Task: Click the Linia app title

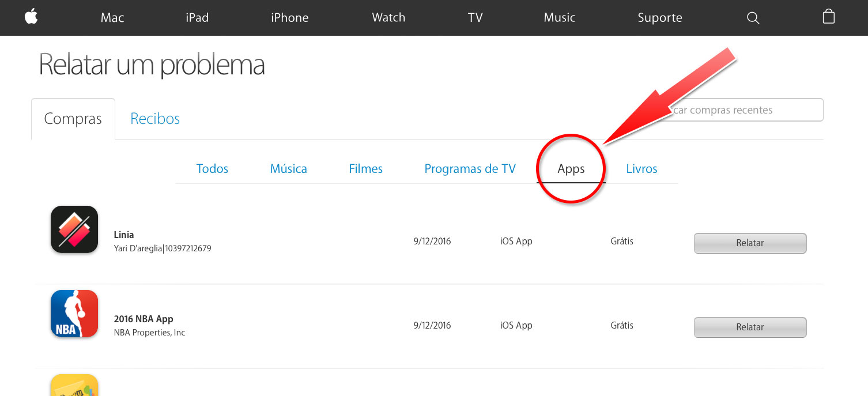Action: coord(124,235)
